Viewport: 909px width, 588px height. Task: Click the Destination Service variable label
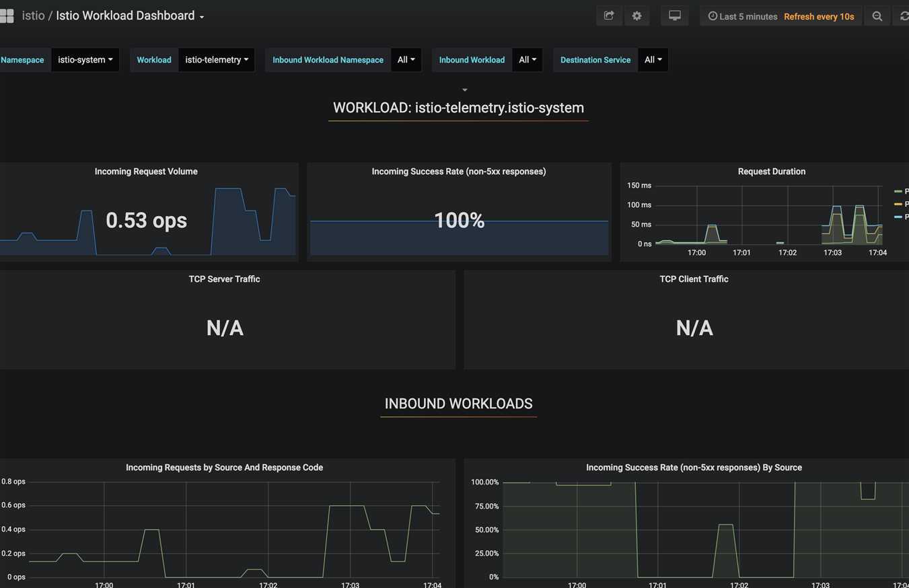point(595,60)
